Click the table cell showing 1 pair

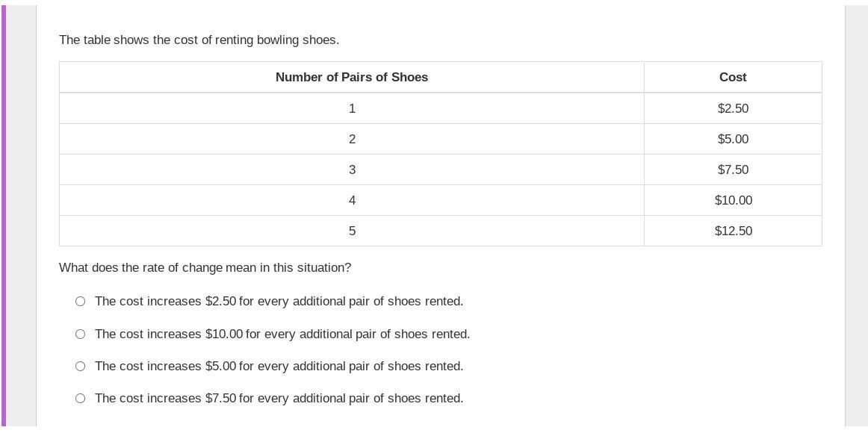coord(352,109)
